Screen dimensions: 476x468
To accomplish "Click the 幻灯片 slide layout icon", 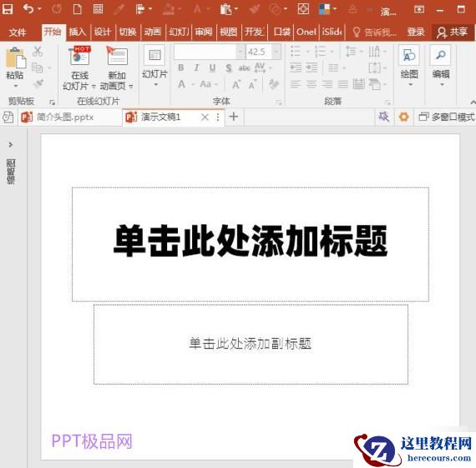I will click(154, 55).
